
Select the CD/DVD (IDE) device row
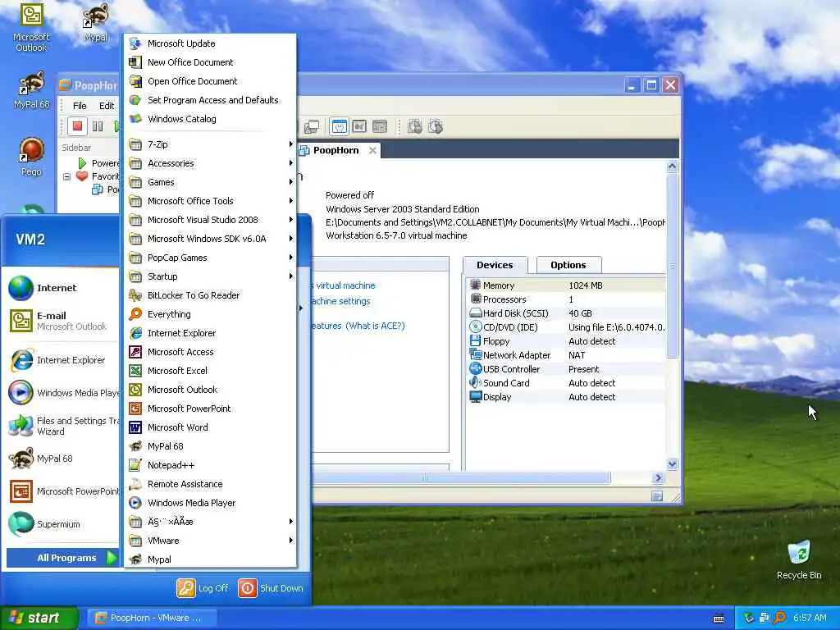coord(566,327)
